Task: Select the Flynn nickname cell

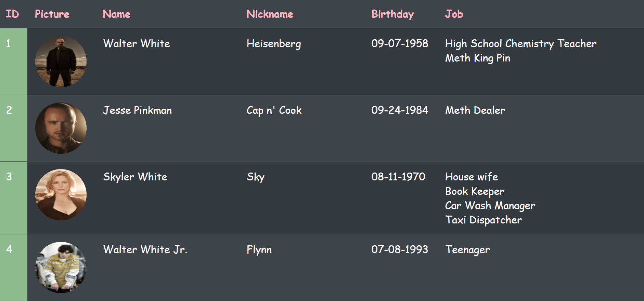Action: pyautogui.click(x=259, y=250)
